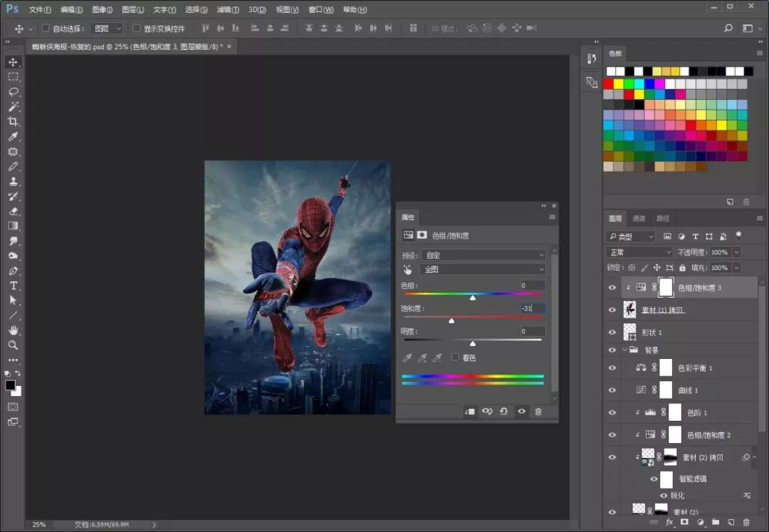Click the targeted adjustment hand icon
This screenshot has height=532, width=769.
point(407,269)
